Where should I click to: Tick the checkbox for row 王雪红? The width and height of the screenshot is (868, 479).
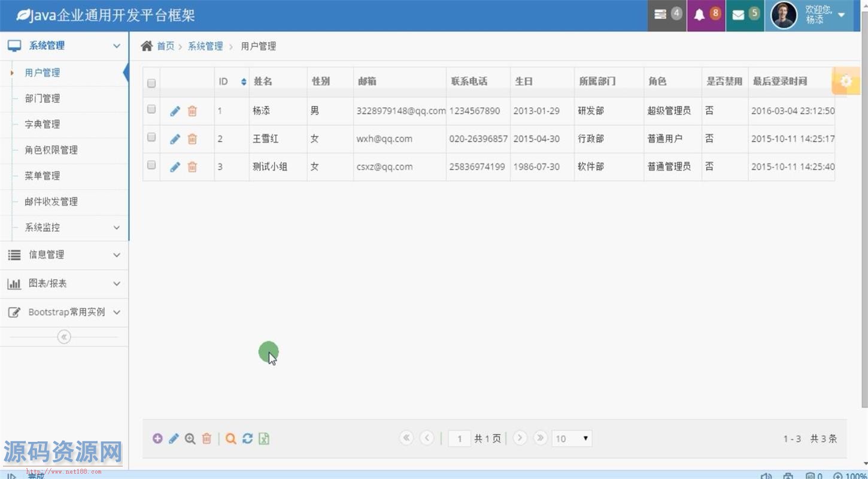click(151, 137)
